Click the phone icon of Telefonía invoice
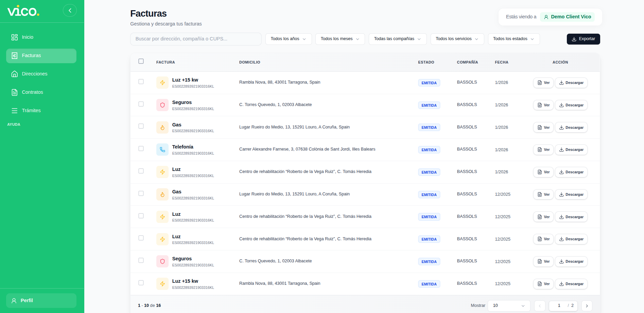Image resolution: width=644 pixels, height=313 pixels. 162,150
